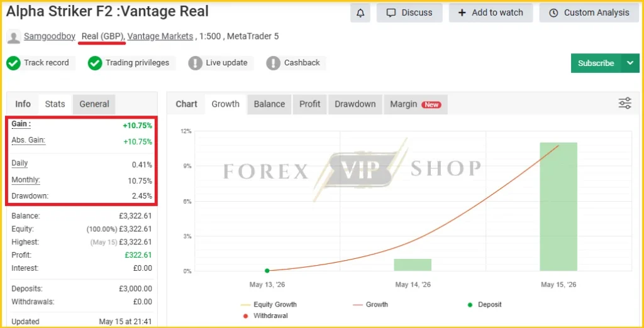
Task: Click the Real (GBP) account type link
Action: (x=103, y=36)
